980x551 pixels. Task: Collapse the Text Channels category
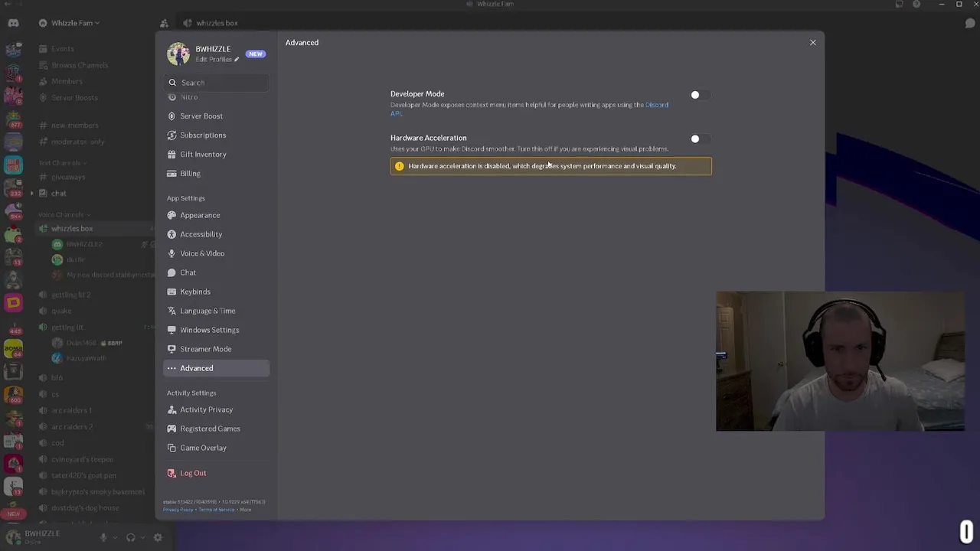coord(63,162)
